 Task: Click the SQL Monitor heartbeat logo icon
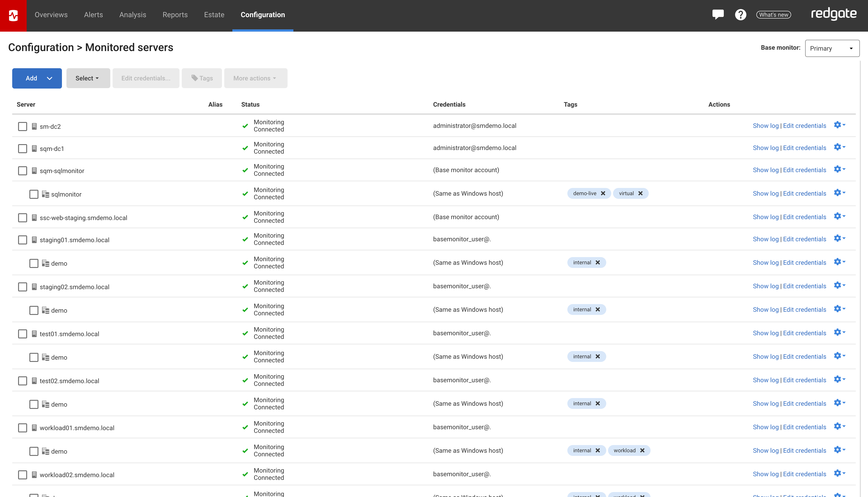[13, 15]
